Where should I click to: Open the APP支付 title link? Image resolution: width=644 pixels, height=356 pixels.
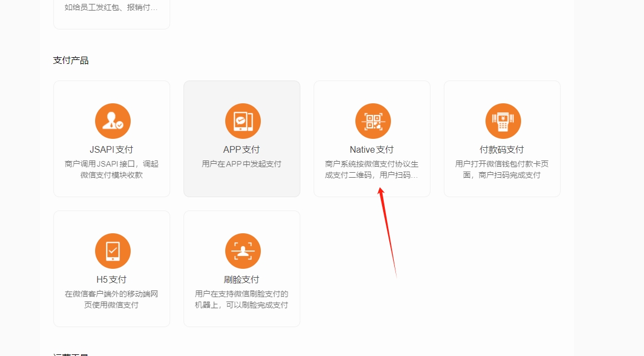pos(242,149)
